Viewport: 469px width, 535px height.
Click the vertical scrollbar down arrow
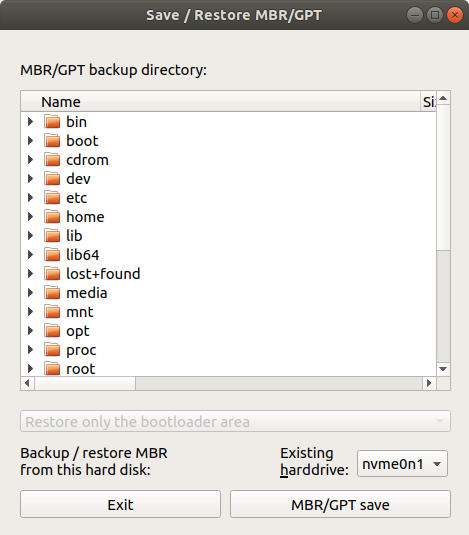443,369
